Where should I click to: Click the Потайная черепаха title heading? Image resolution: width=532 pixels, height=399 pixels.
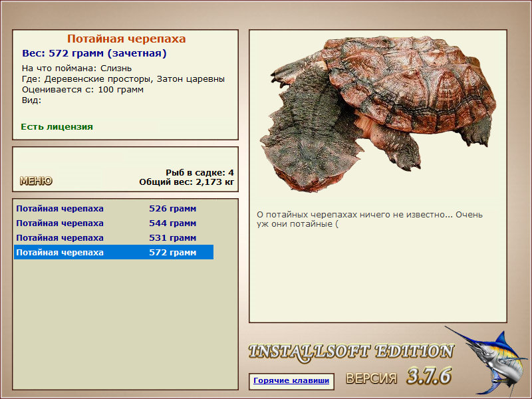tap(126, 39)
